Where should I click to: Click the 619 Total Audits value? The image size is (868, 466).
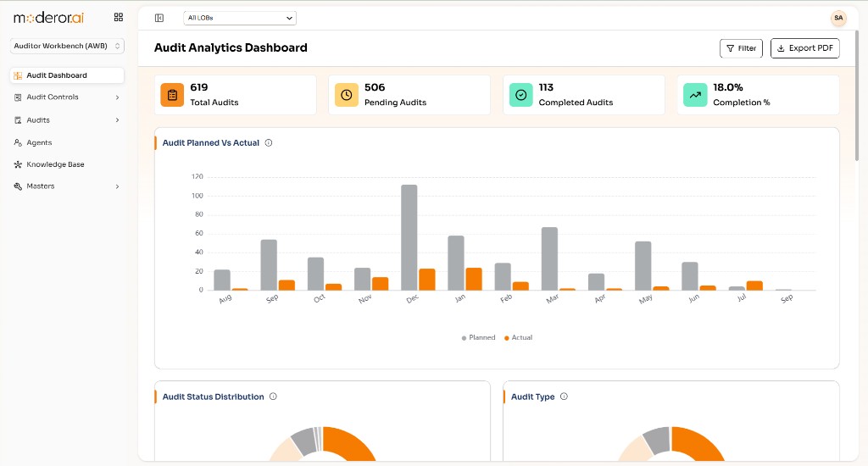(199, 87)
